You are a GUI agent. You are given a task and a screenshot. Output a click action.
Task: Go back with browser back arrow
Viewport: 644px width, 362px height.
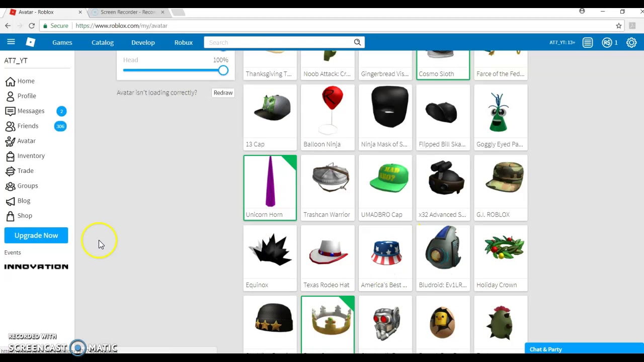tap(8, 26)
